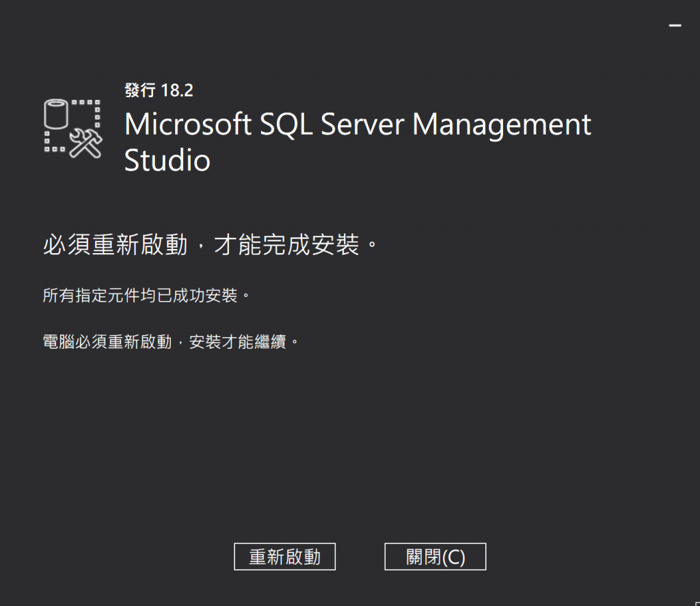Click the message 電腦必須重新啟動，安裝才能繼續。
The width and height of the screenshot is (700, 606).
coord(171,341)
